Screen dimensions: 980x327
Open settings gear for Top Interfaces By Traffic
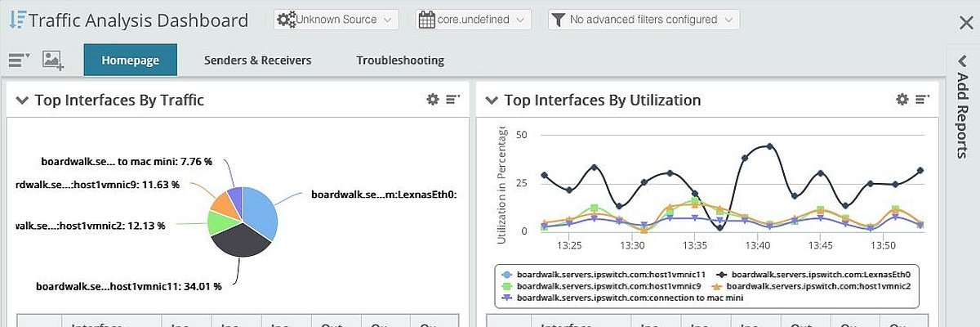(433, 100)
